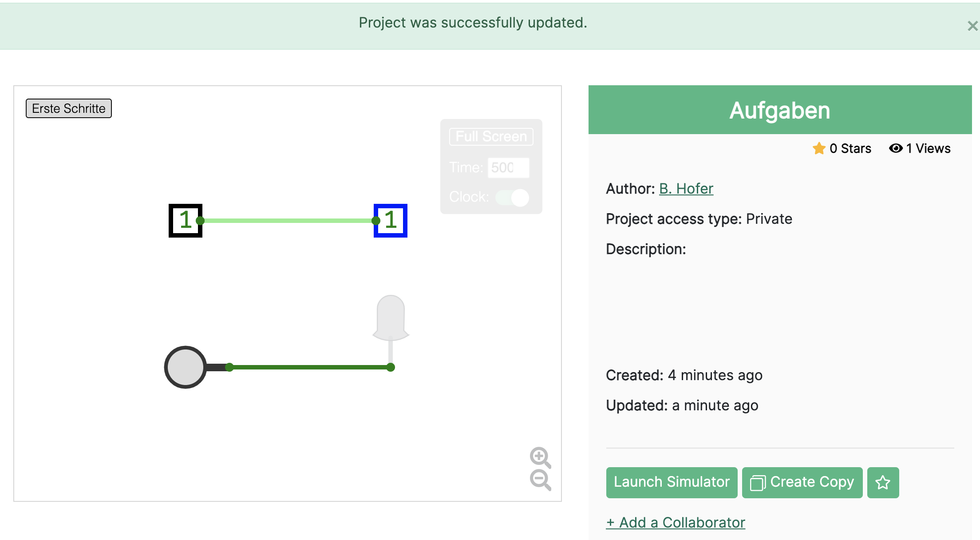
Task: Click Create Copy button
Action: pos(802,482)
